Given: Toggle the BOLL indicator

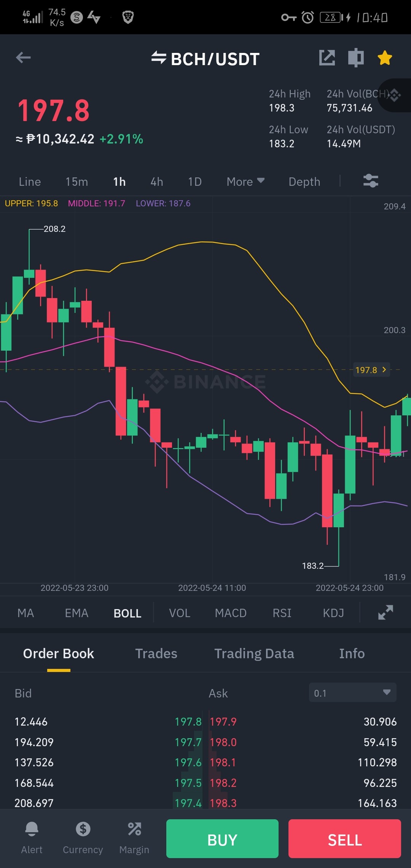Looking at the screenshot, I should point(127,613).
